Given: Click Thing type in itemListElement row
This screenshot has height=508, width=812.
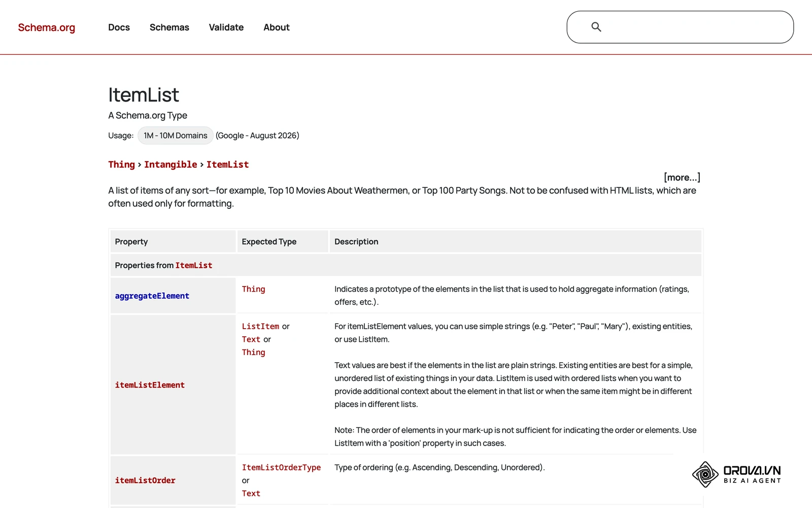Looking at the screenshot, I should point(254,353).
